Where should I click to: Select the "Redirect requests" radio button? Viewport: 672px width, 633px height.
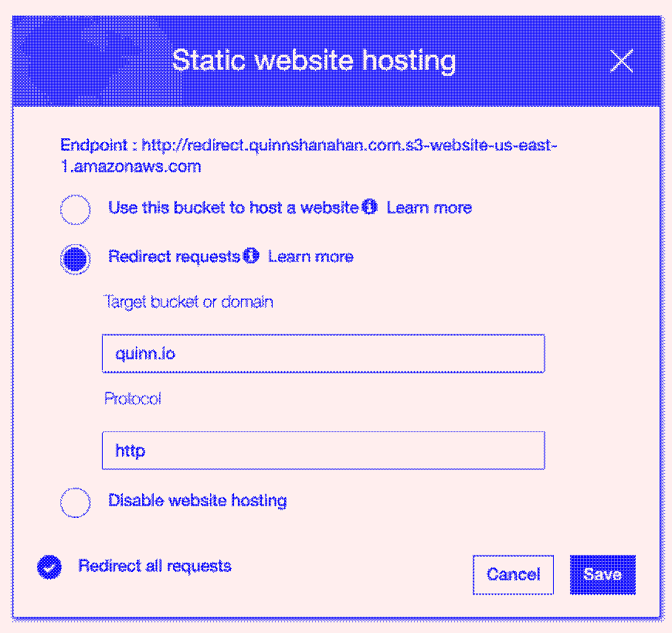click(x=75, y=259)
